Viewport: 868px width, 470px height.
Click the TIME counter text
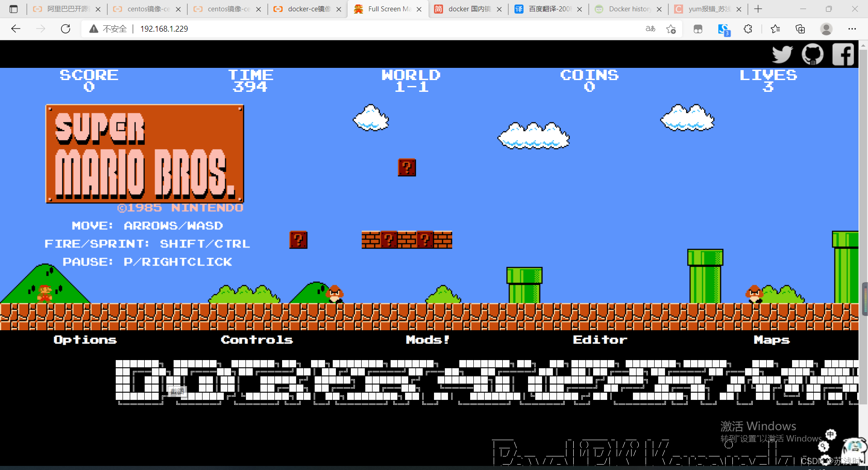(250, 81)
